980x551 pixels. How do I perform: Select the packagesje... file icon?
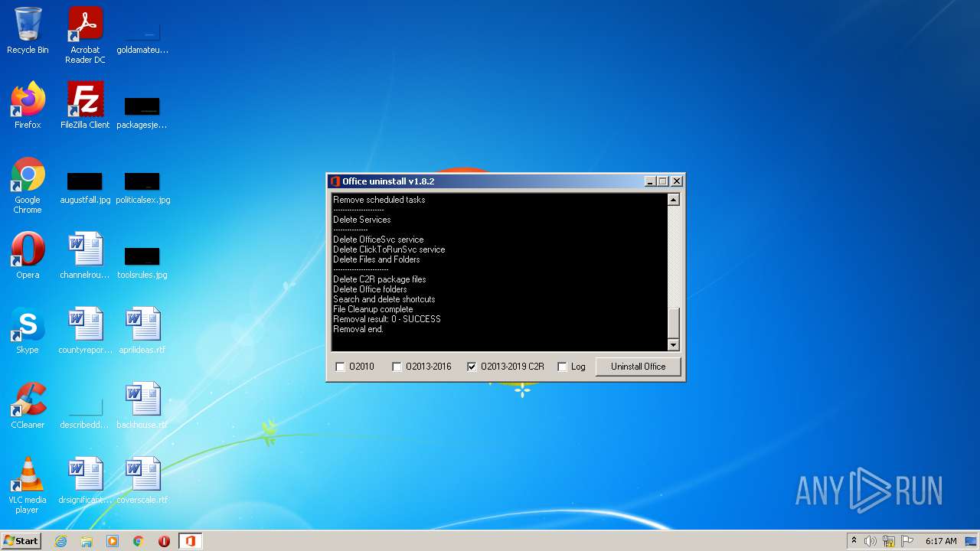coord(142,112)
